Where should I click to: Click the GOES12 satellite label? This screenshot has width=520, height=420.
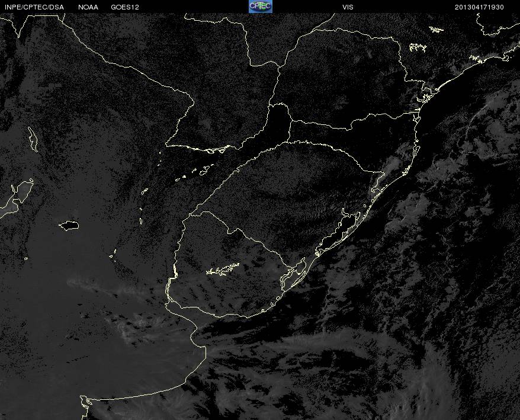(125, 7)
